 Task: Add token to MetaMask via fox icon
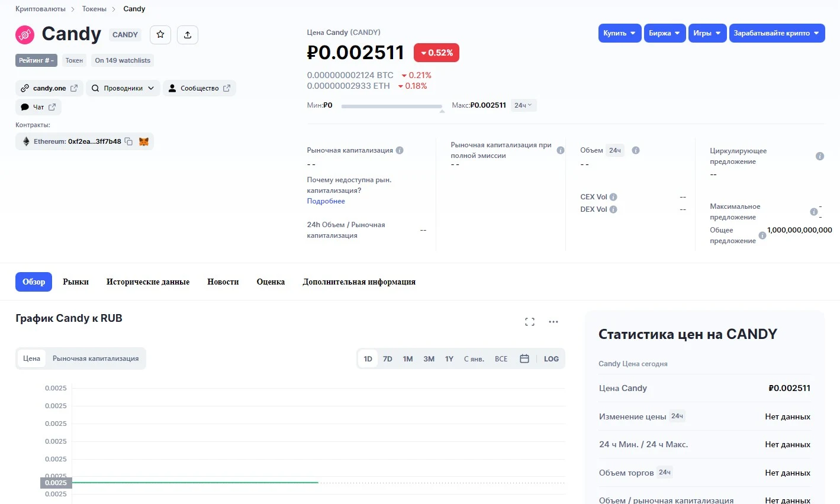[x=144, y=141]
